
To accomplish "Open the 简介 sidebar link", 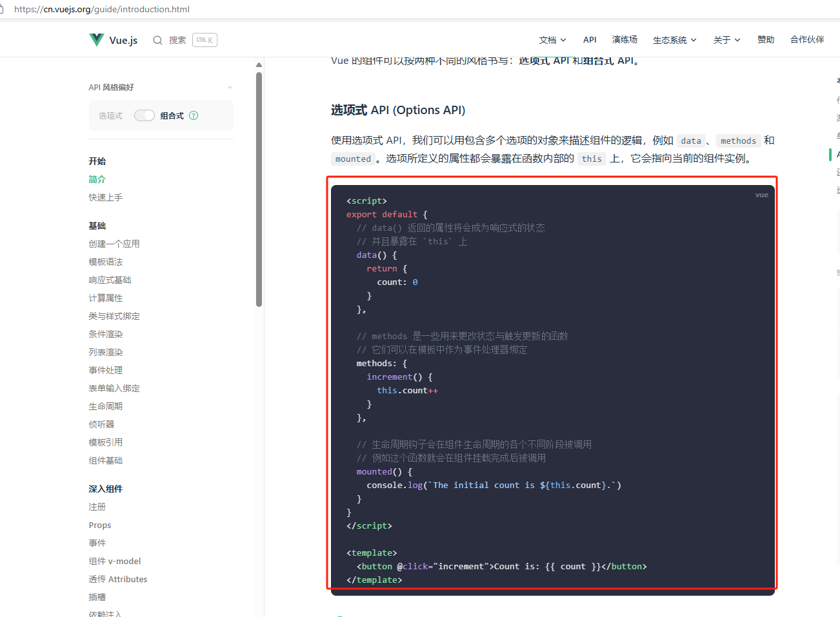I will pyautogui.click(x=97, y=179).
